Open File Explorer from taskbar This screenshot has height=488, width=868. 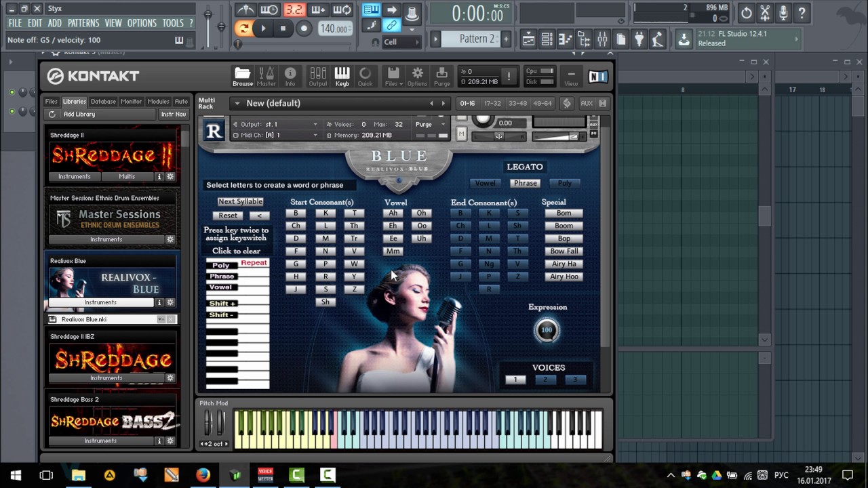78,475
